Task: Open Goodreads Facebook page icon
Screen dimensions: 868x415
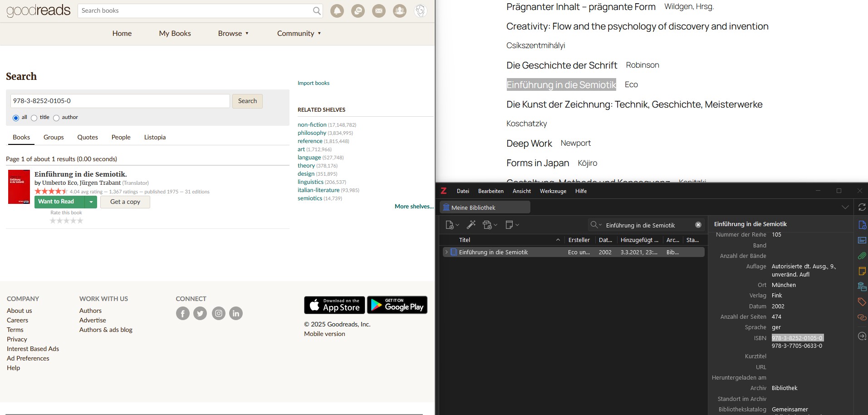Action: click(x=183, y=313)
